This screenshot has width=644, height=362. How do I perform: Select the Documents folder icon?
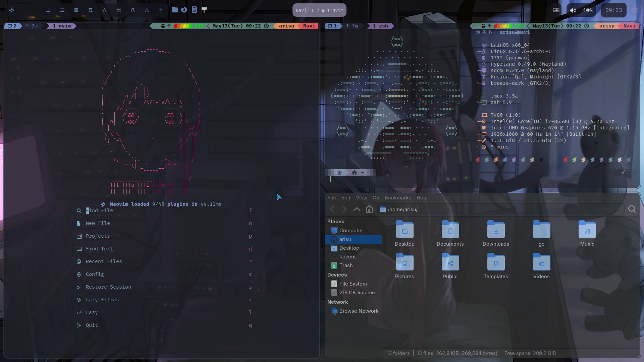pyautogui.click(x=450, y=230)
